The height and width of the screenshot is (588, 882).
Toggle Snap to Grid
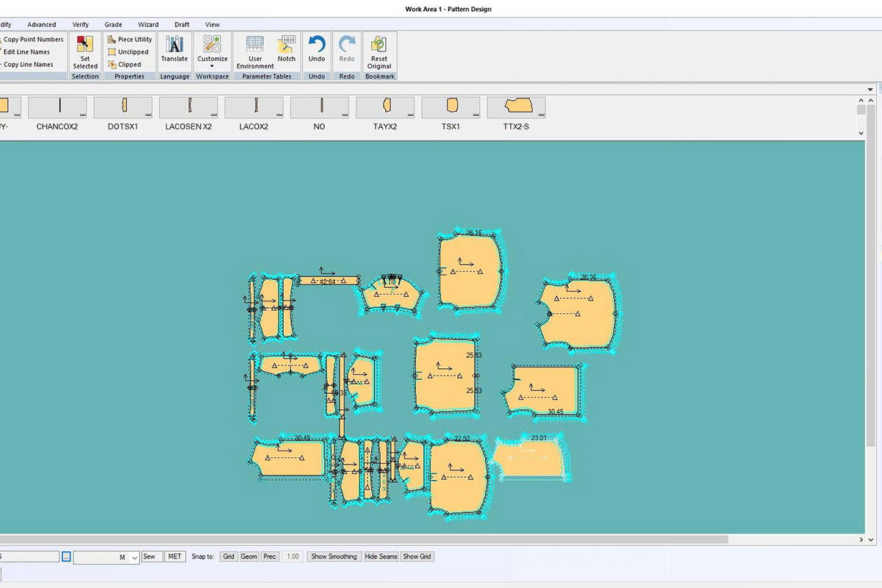(229, 556)
